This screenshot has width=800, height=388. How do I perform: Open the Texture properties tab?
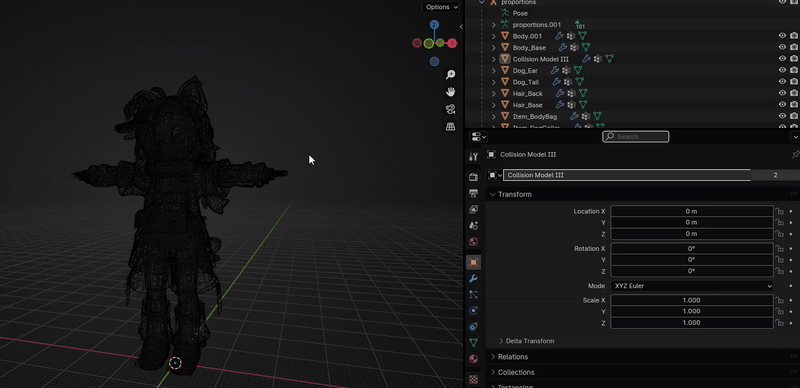click(473, 379)
